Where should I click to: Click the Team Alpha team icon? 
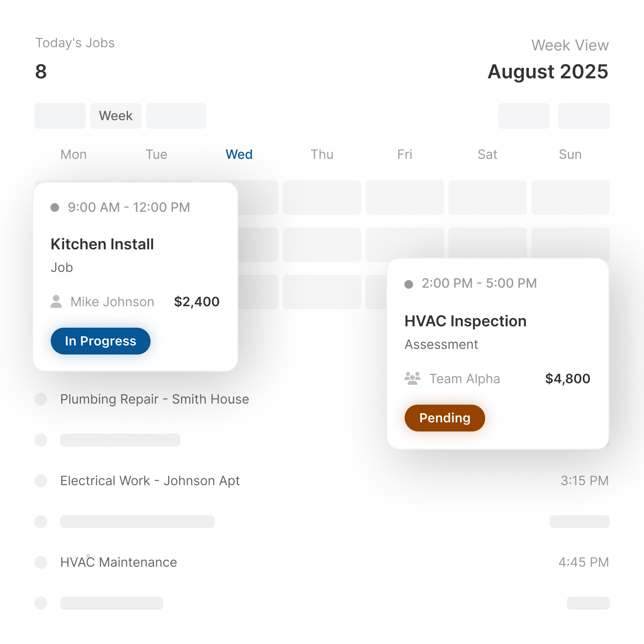[411, 378]
